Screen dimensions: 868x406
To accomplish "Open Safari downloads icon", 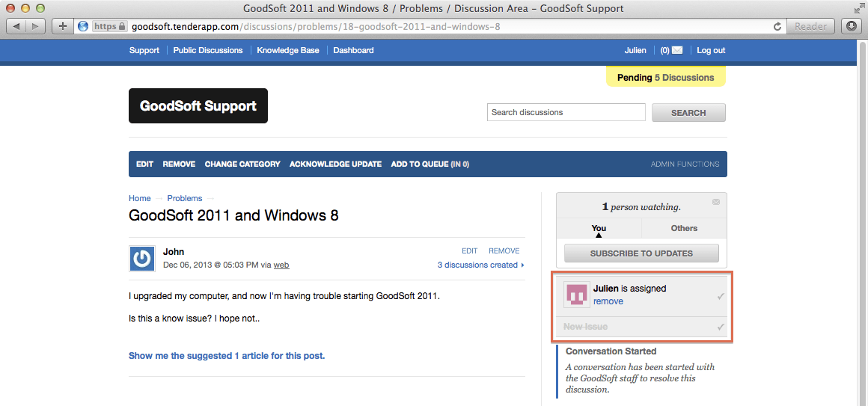I will tap(851, 26).
